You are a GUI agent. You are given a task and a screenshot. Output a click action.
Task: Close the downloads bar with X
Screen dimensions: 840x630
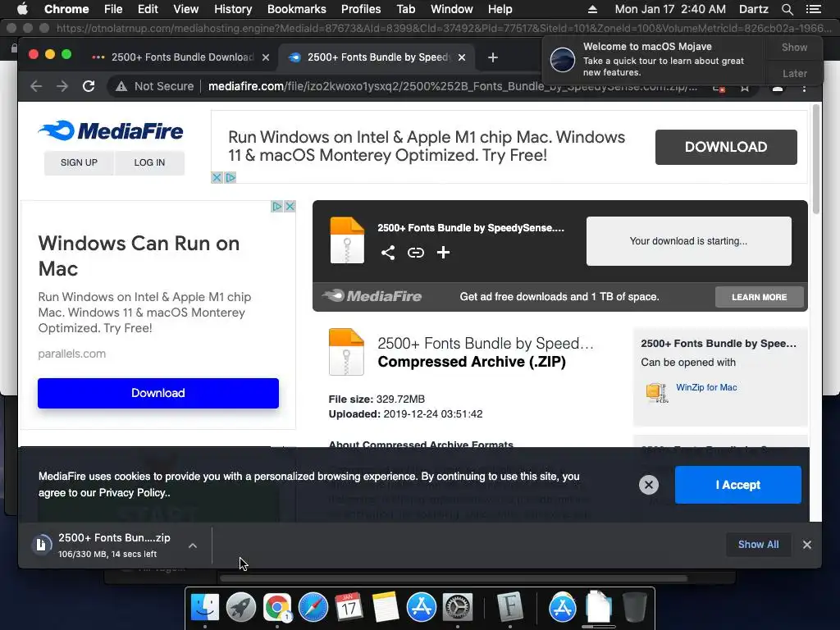click(x=807, y=545)
